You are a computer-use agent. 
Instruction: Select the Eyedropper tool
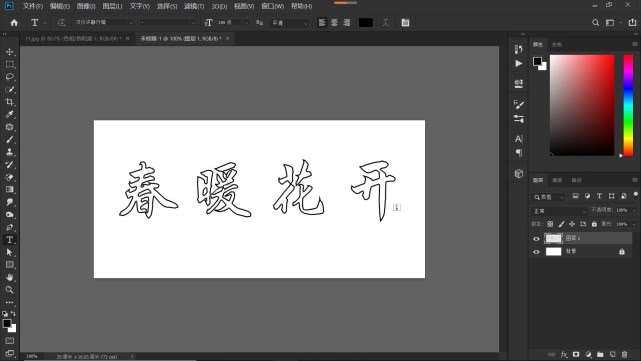tap(9, 114)
